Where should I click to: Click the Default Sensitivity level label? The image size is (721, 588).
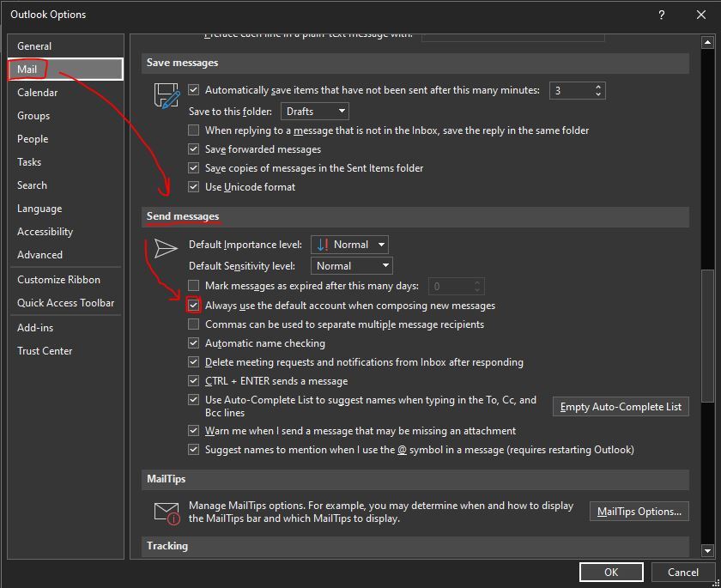[242, 266]
